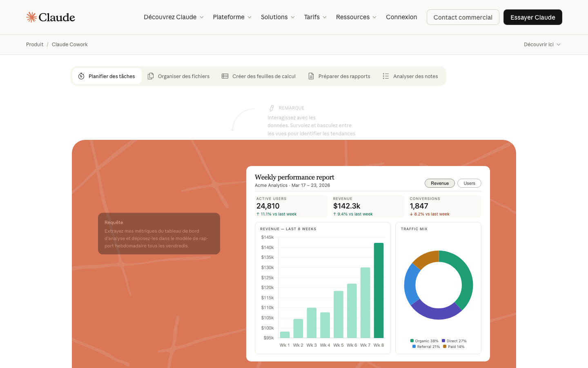This screenshot has height=368, width=588.
Task: Click the TRAFFIC MIX heading
Action: point(414,229)
